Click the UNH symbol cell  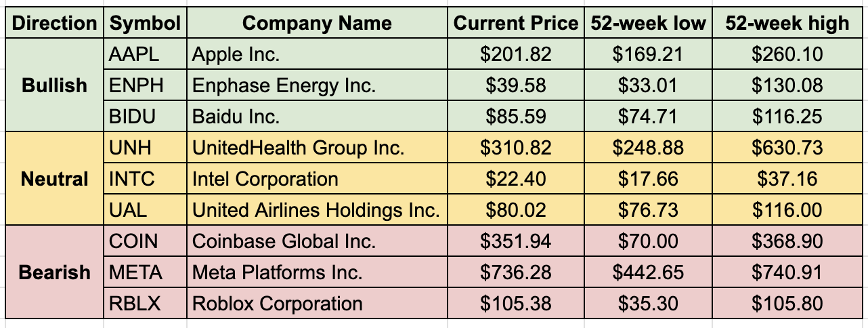tap(145, 148)
